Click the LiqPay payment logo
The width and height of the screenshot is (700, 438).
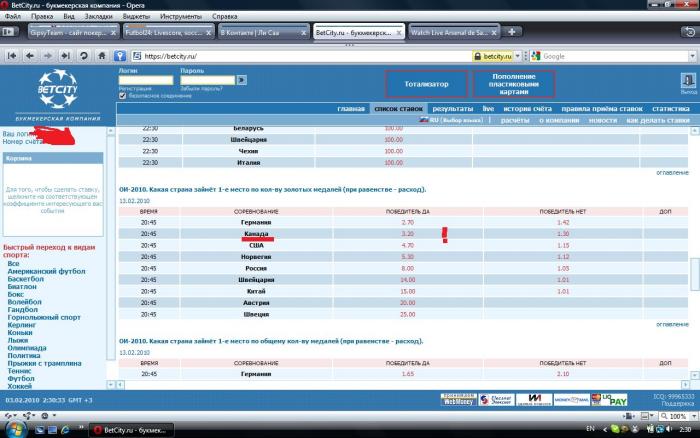[609, 400]
